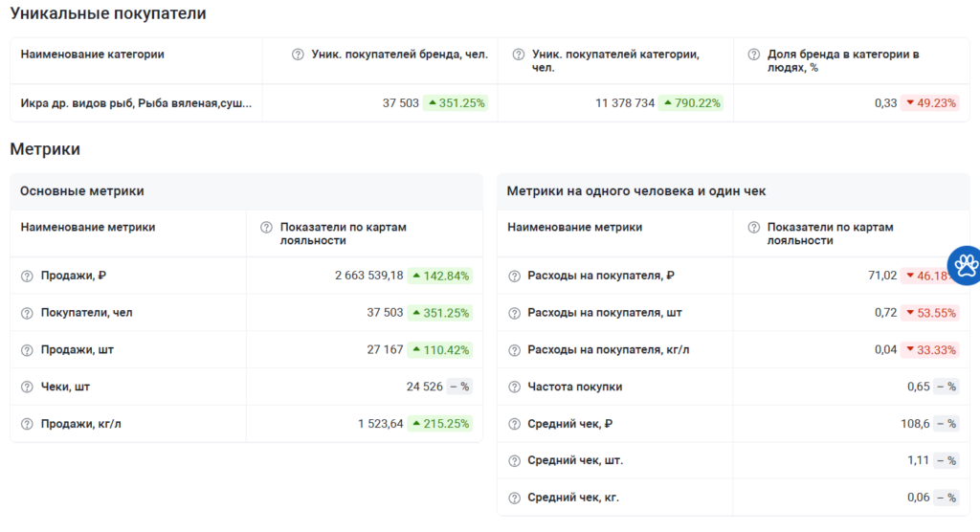Click help icon in Основные метрики column header
980x532 pixels.
pyautogui.click(x=266, y=228)
